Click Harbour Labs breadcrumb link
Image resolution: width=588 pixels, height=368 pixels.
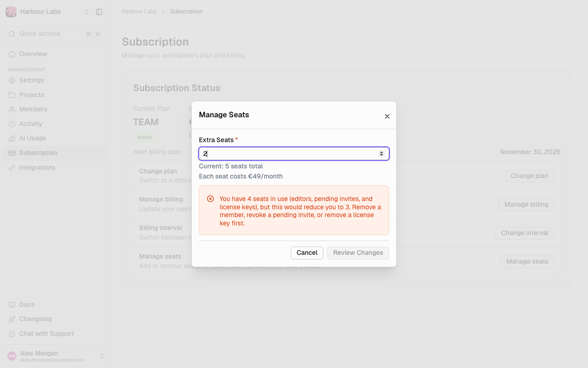(x=139, y=11)
